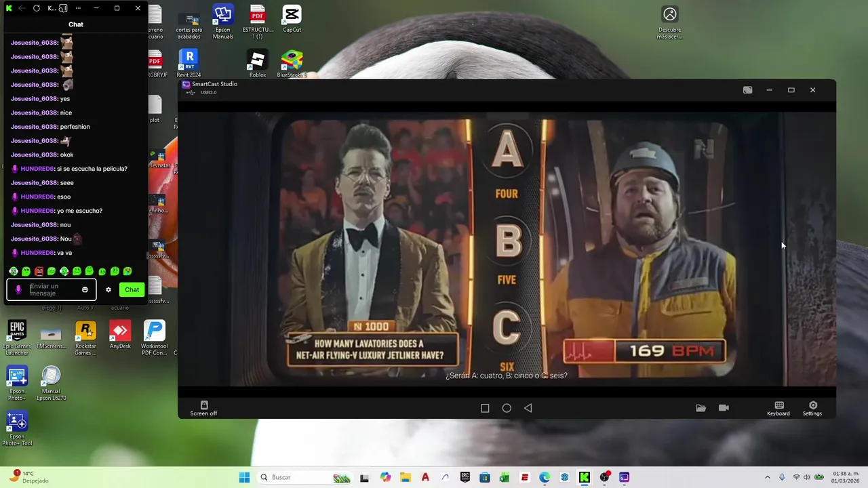Viewport: 868px width, 488px height.
Task: Open Excel from taskbar
Action: tap(505, 477)
